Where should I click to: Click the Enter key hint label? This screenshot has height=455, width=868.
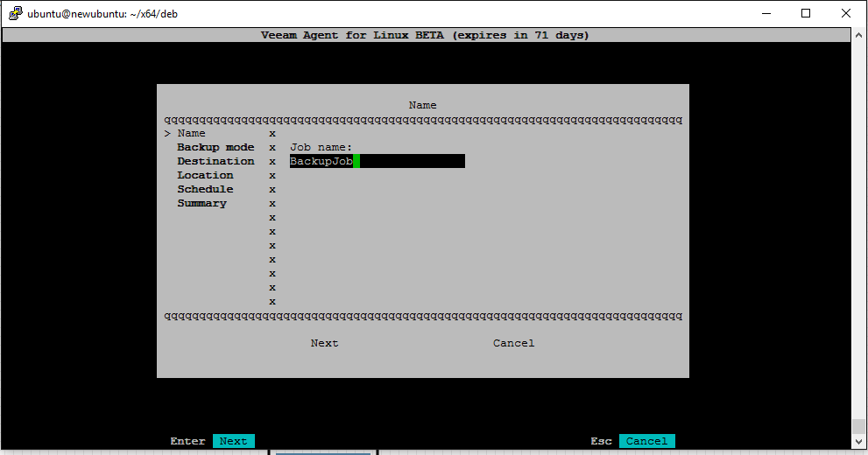pyautogui.click(x=187, y=441)
